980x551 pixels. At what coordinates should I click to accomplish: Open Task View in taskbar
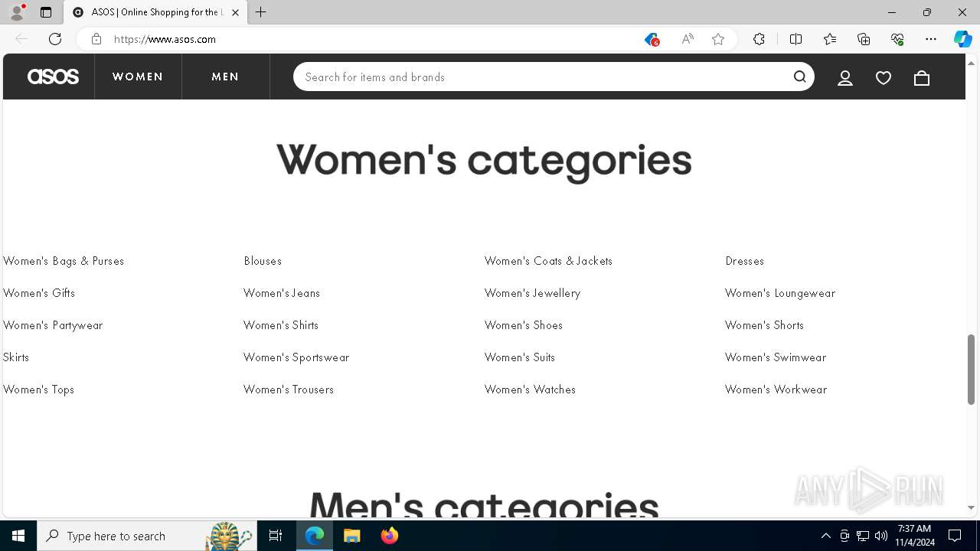(276, 536)
